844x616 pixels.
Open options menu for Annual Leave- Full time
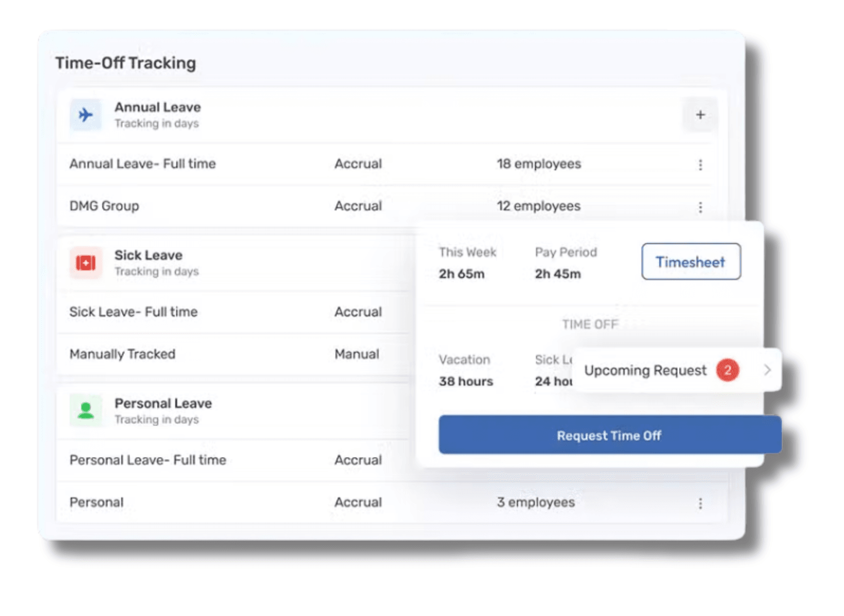click(x=700, y=165)
